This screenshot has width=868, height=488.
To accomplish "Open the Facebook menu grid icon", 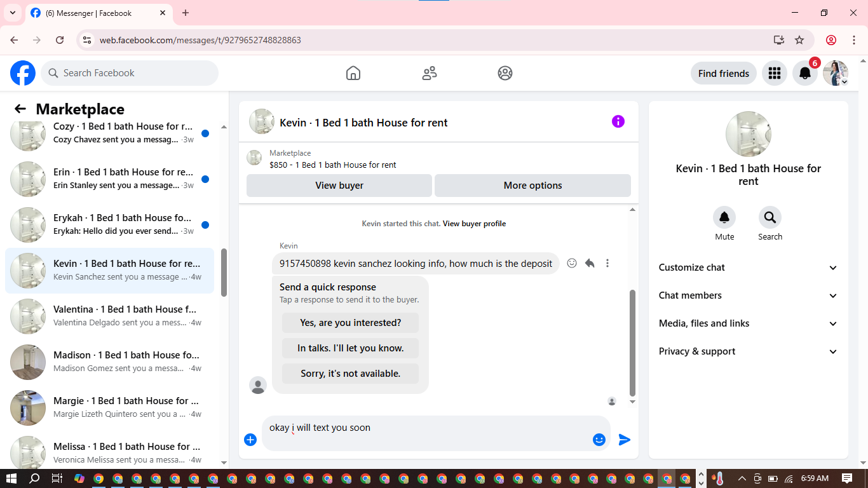I will (774, 73).
